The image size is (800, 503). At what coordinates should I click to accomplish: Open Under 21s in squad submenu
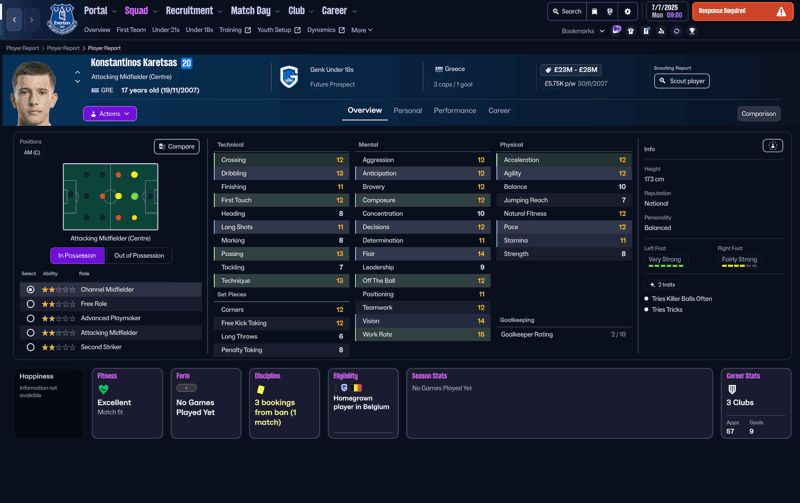pos(165,30)
